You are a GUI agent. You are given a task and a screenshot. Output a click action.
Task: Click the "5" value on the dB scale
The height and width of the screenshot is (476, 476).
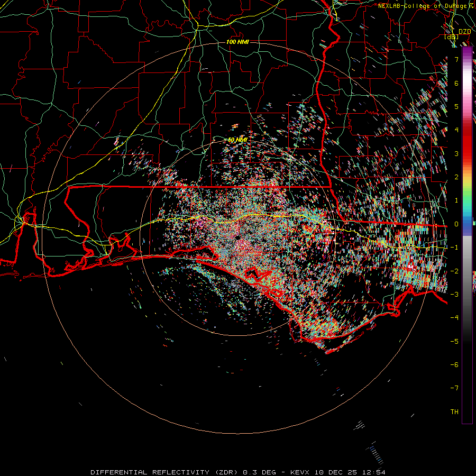tap(456, 106)
